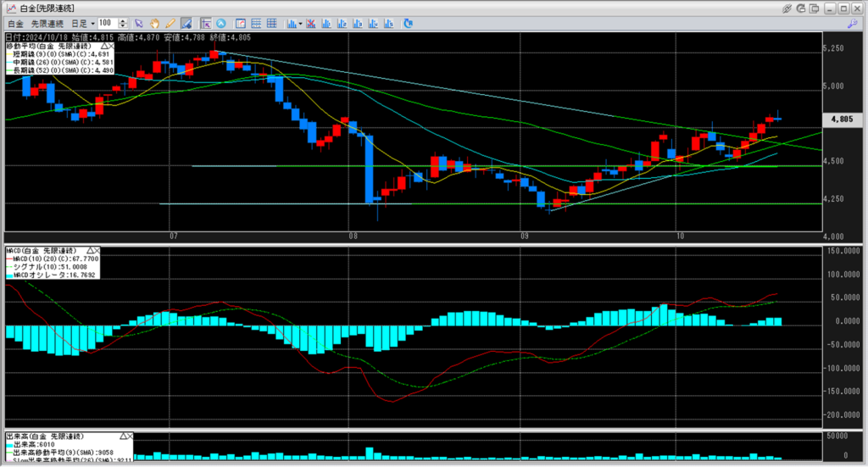Click the MACD(10)(20) legend line
Screen dimensions: 868x467
(53, 259)
